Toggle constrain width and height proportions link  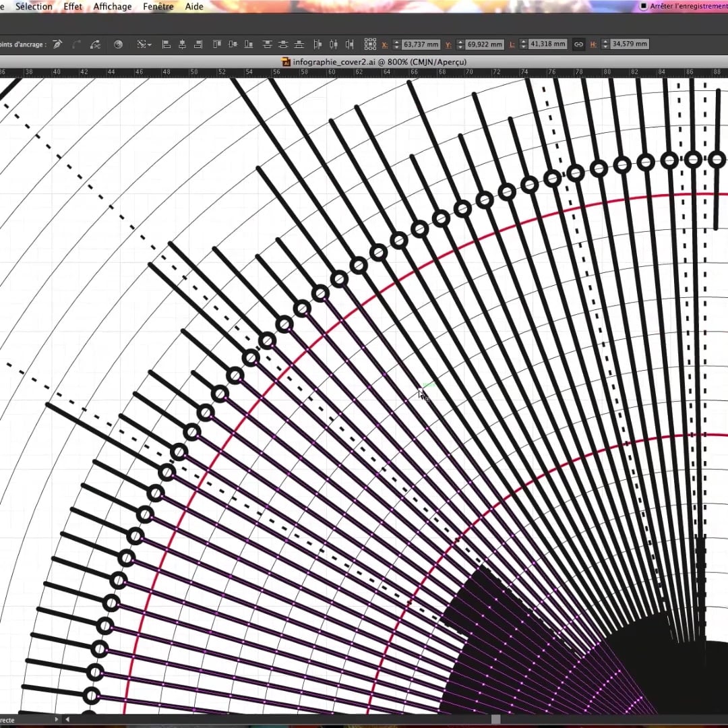(578, 44)
